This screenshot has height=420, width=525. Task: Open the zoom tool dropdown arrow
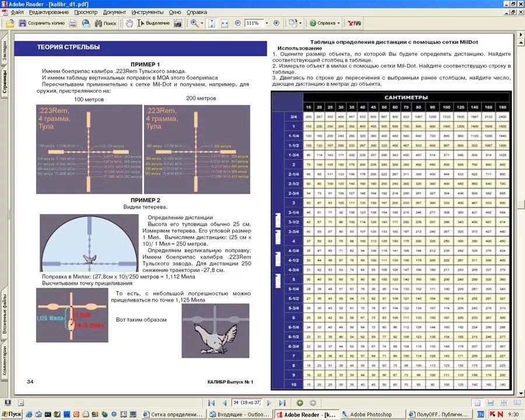pos(202,23)
